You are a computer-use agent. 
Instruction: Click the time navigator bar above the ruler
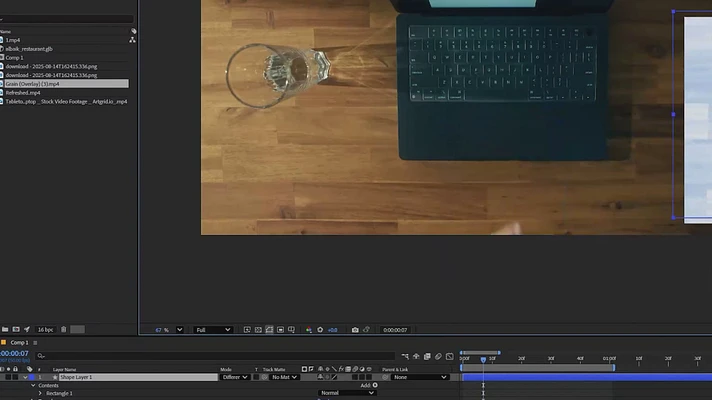[480, 353]
